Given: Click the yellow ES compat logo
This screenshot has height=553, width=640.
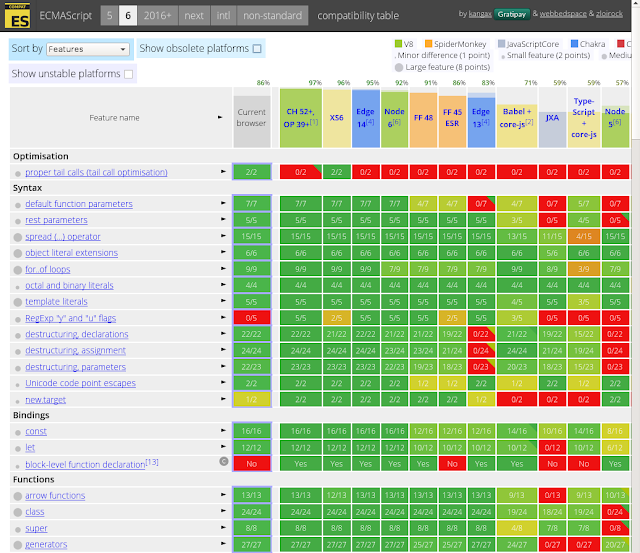Looking at the screenshot, I should click(x=18, y=16).
